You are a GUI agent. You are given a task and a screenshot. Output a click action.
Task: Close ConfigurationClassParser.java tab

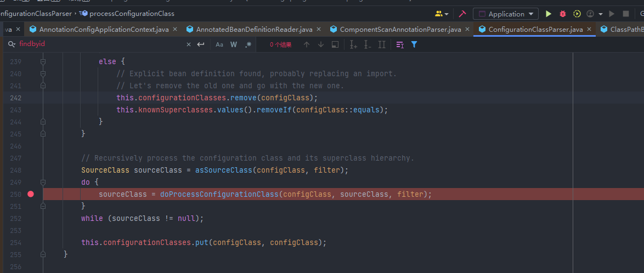(x=589, y=30)
